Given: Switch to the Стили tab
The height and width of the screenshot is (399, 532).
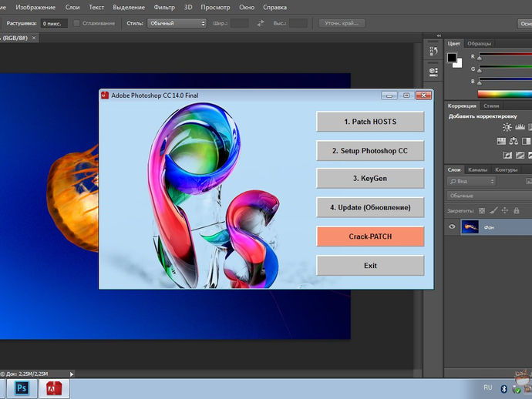Looking at the screenshot, I should coord(491,106).
